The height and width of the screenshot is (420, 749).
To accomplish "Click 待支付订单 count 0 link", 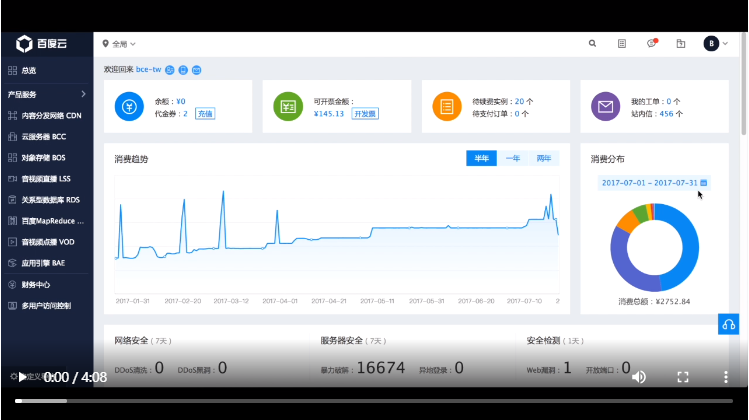I will point(517,114).
